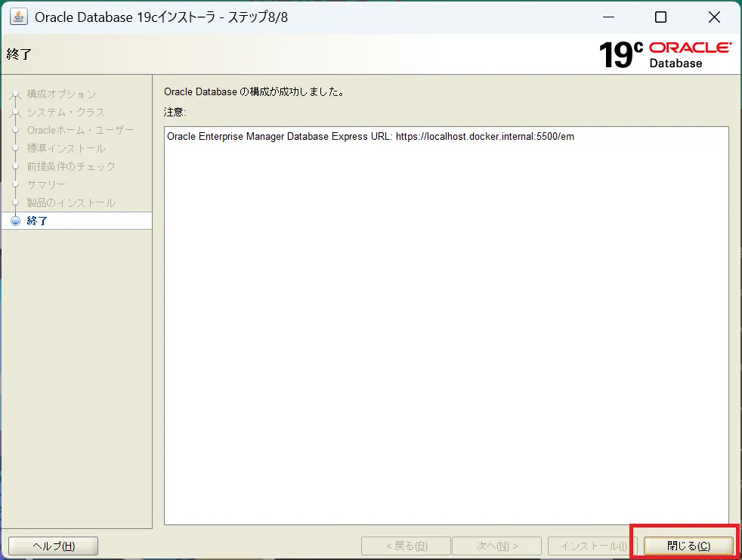This screenshot has height=560, width=742.
Task: Click the 閉じる(C) close button
Action: tap(688, 546)
